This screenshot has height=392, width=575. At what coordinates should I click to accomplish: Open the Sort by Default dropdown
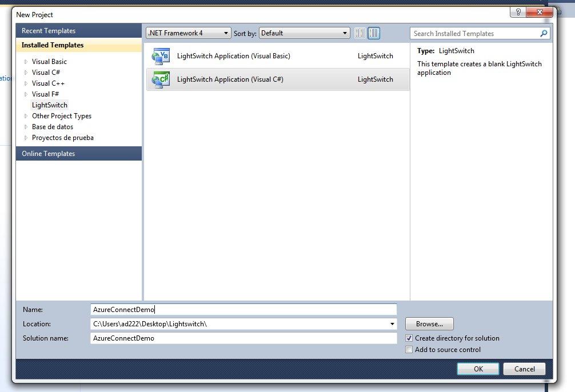pos(305,33)
